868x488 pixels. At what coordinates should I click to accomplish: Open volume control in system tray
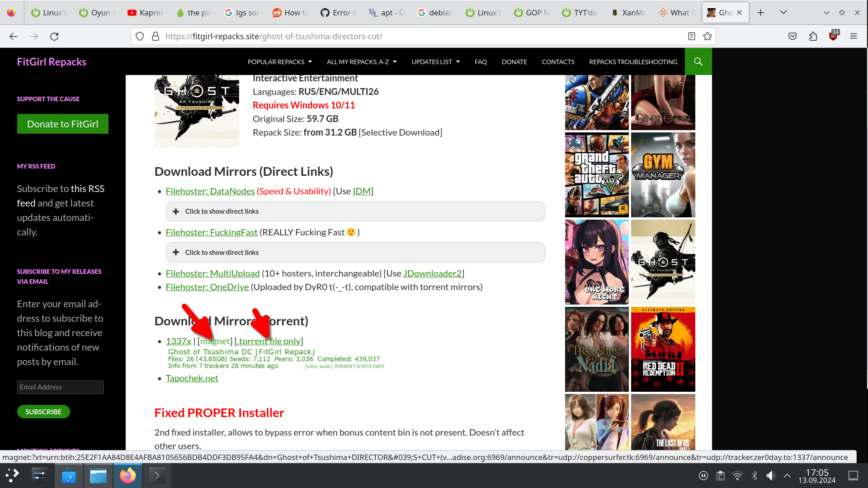coord(771,475)
